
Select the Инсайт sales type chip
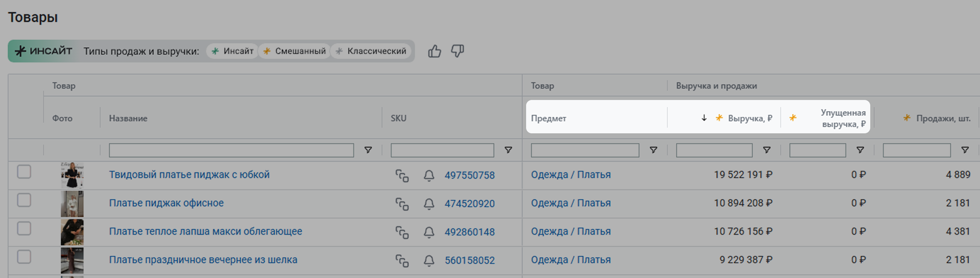[233, 51]
